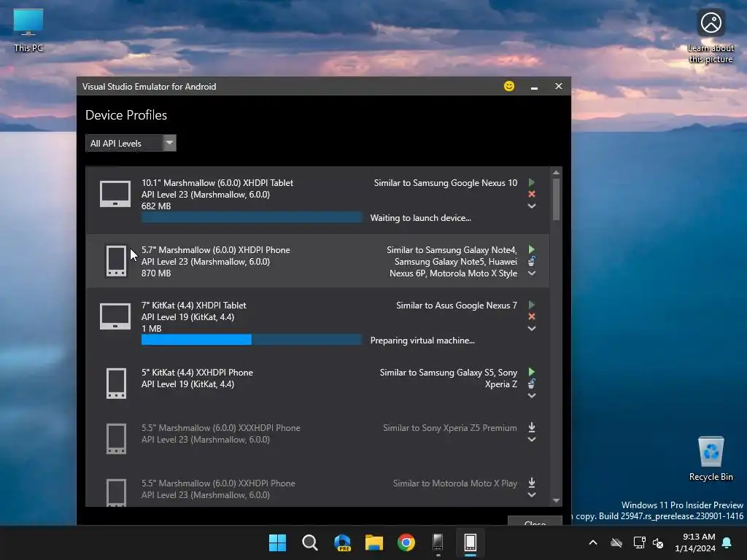Open the All API Levels dropdown
747x560 pixels.
(131, 143)
